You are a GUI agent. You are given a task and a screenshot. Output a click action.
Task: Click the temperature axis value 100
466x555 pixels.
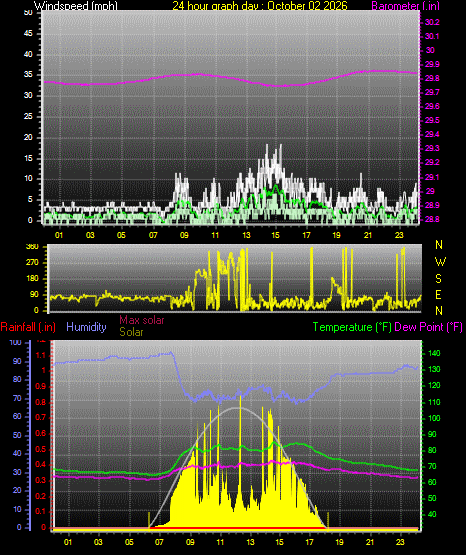434,418
